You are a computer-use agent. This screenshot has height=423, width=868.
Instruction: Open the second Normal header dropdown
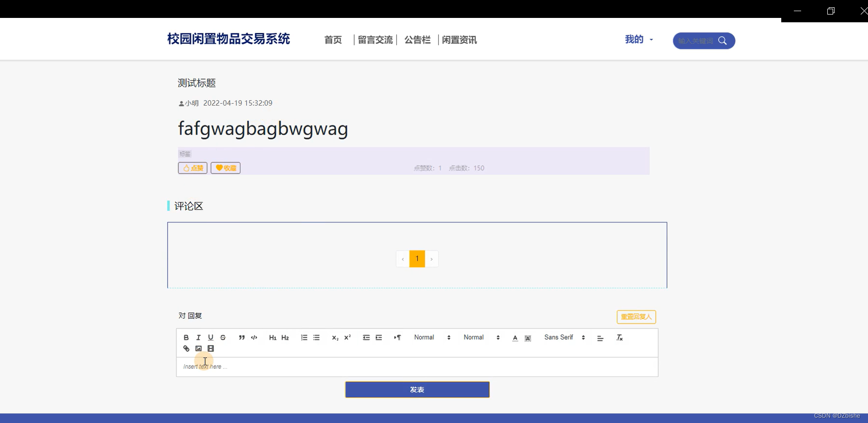(x=482, y=337)
